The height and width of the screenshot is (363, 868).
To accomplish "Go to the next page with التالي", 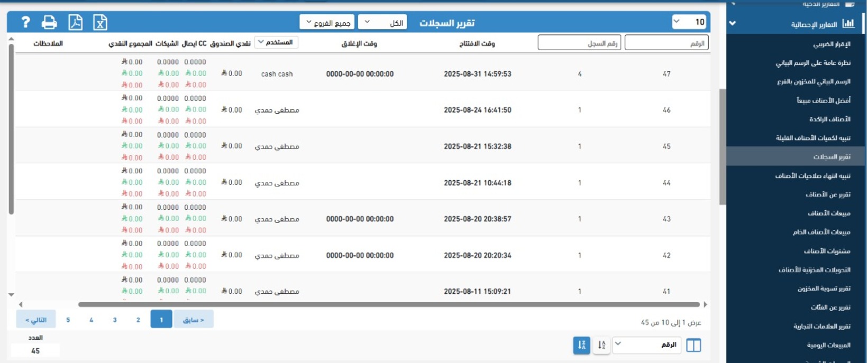I will [36, 320].
